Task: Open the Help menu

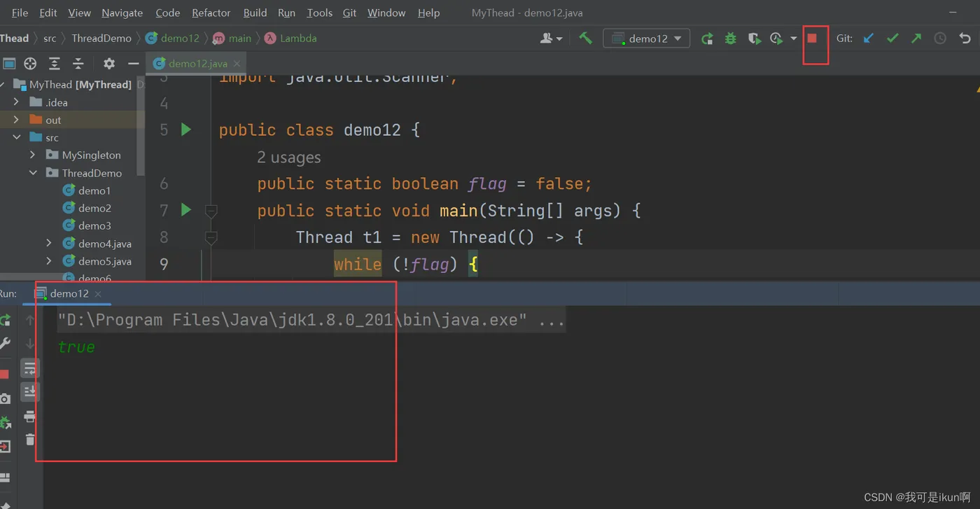Action: [x=428, y=13]
